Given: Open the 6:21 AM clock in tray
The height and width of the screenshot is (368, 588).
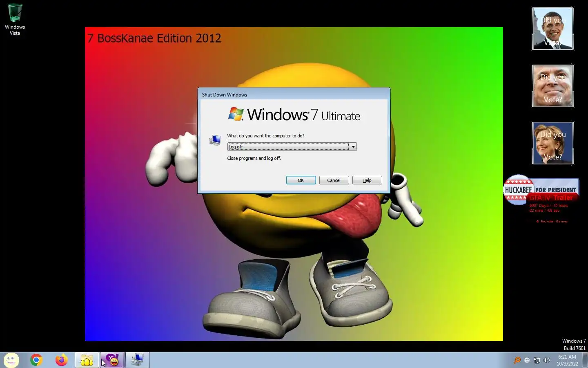Looking at the screenshot, I should (567, 360).
